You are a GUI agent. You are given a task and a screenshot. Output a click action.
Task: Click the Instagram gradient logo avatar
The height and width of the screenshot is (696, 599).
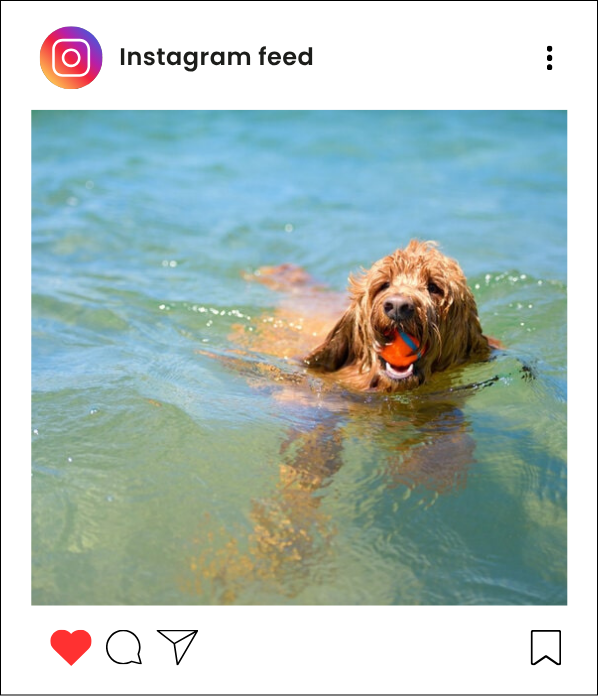pyautogui.click(x=71, y=58)
